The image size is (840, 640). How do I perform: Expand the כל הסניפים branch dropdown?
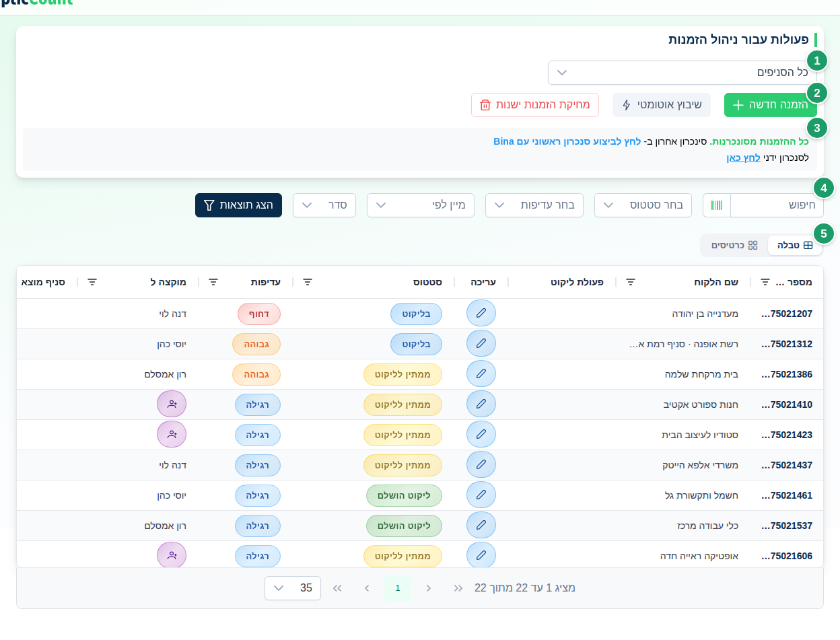coord(682,73)
